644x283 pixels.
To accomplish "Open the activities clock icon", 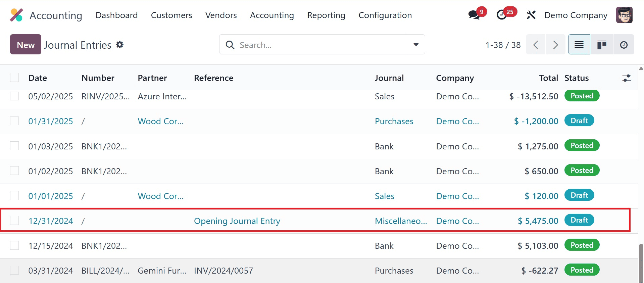I will 502,15.
